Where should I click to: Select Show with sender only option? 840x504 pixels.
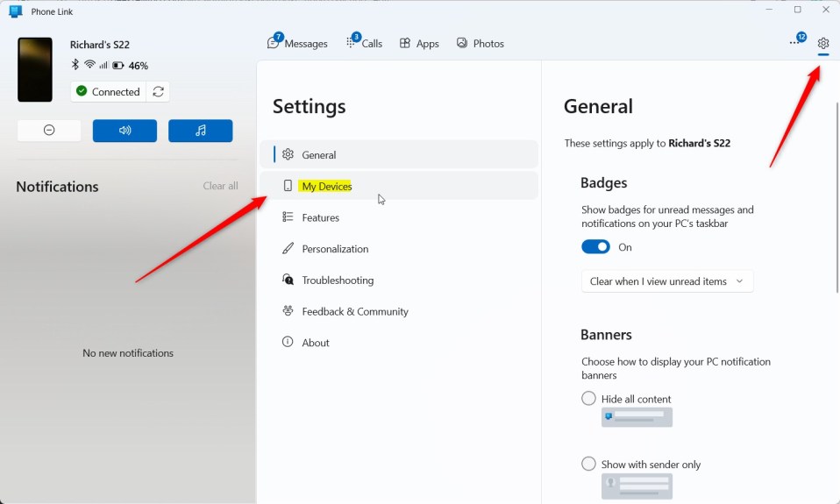click(589, 465)
